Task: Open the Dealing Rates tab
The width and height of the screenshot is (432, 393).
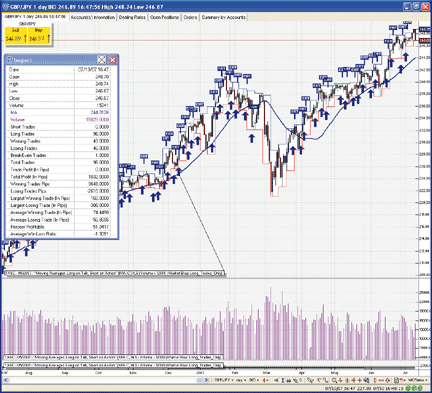Action: pyautogui.click(x=132, y=17)
